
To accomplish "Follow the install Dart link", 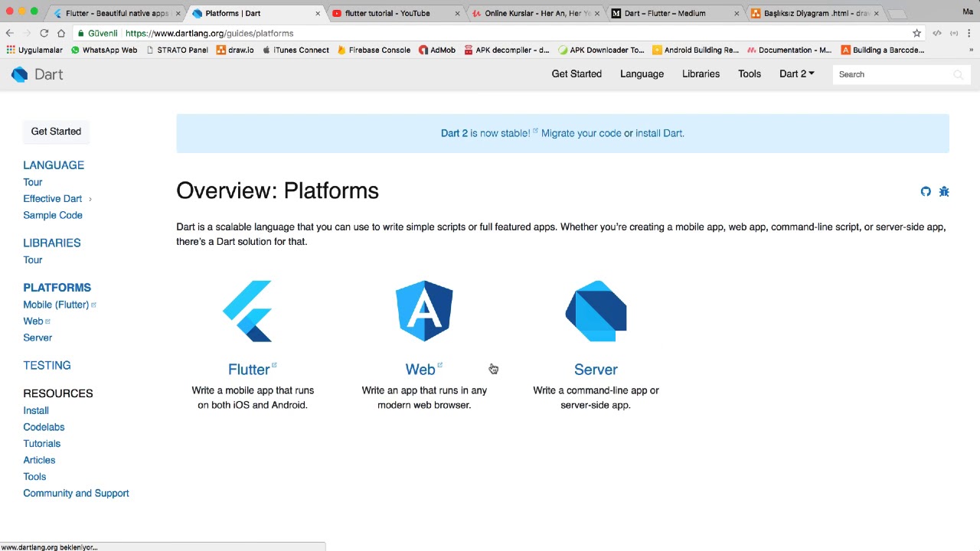I will (x=658, y=133).
